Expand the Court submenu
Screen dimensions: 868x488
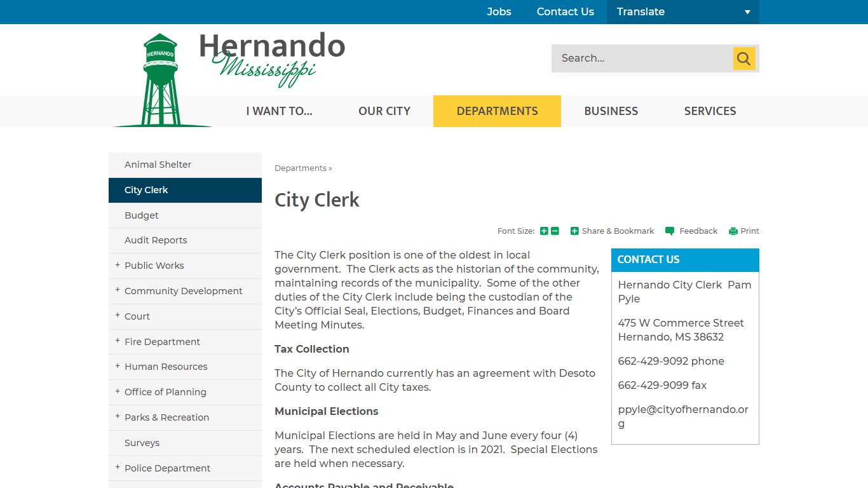point(118,316)
